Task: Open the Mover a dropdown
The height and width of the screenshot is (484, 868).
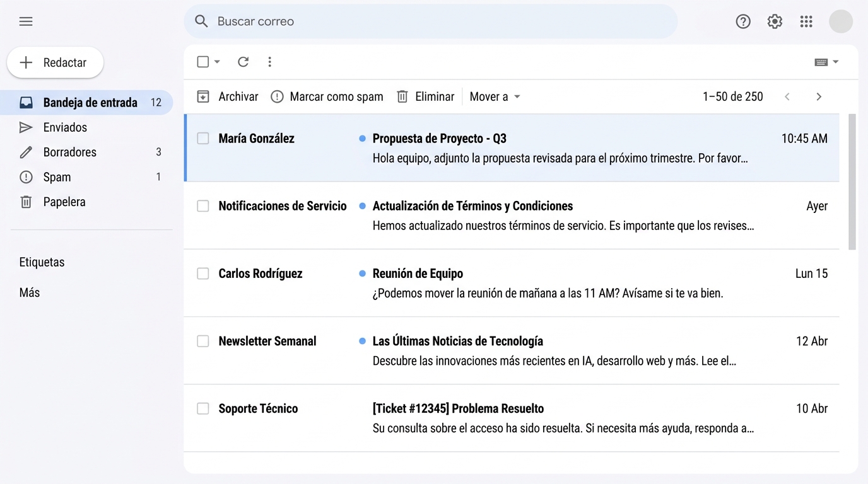Action: tap(495, 96)
